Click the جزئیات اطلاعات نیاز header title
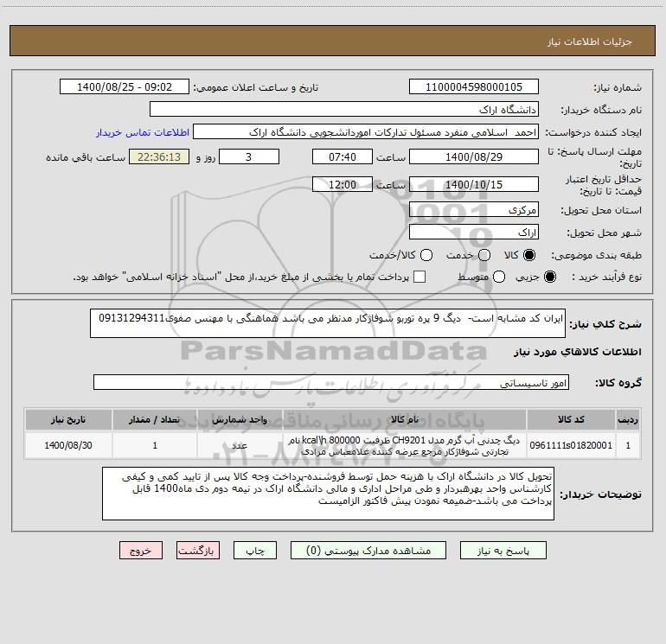The width and height of the screenshot is (666, 644). click(590, 41)
